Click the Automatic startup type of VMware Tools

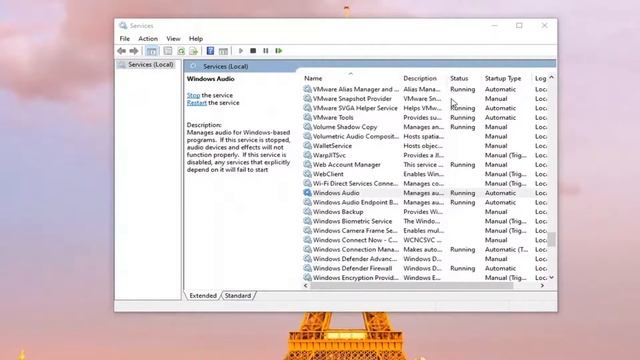pos(500,118)
